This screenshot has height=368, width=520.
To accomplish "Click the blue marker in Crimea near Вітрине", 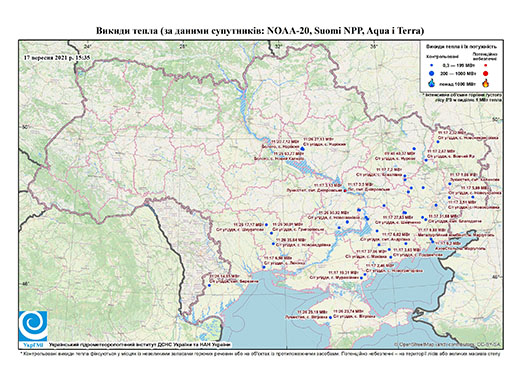I will coord(330,318).
